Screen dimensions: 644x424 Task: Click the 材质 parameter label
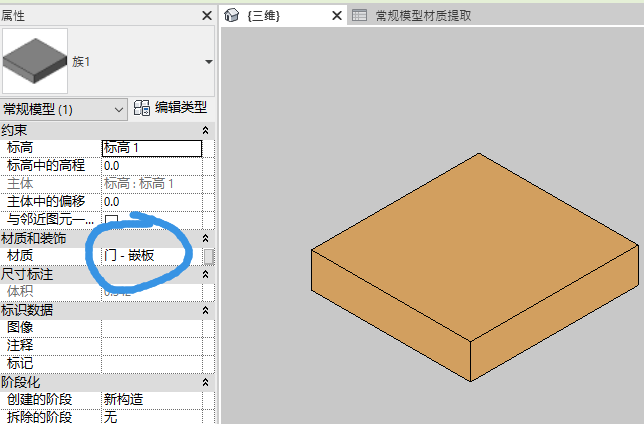(x=20, y=256)
